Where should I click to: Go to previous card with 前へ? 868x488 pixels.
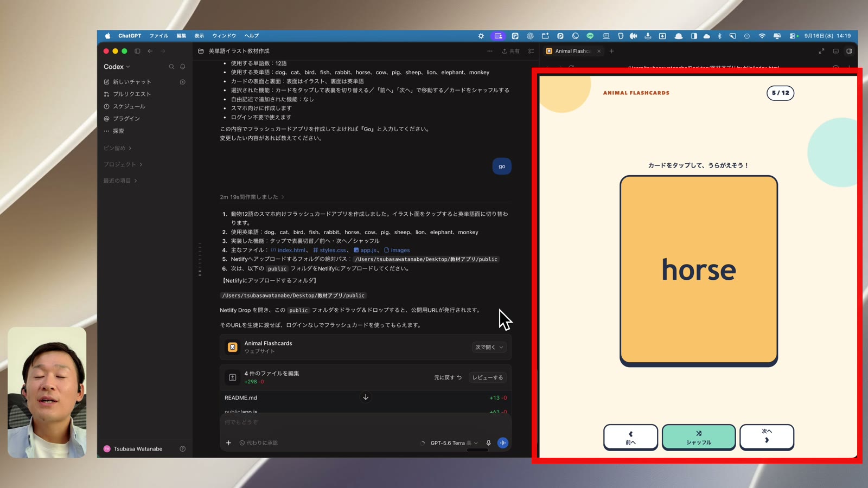click(630, 437)
